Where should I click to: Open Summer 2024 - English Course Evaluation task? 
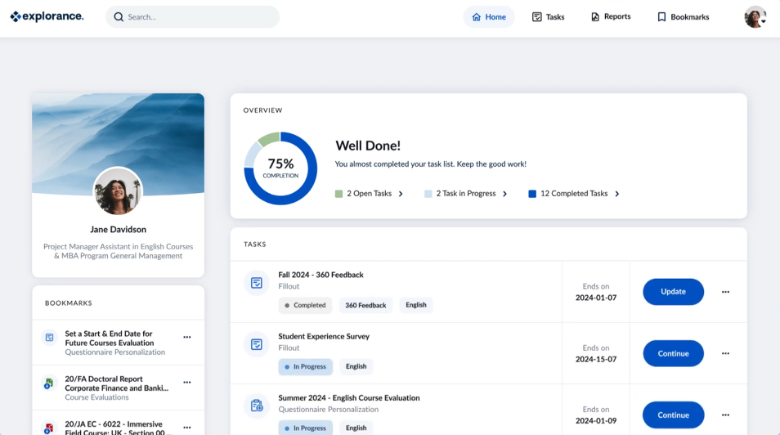[x=349, y=398]
